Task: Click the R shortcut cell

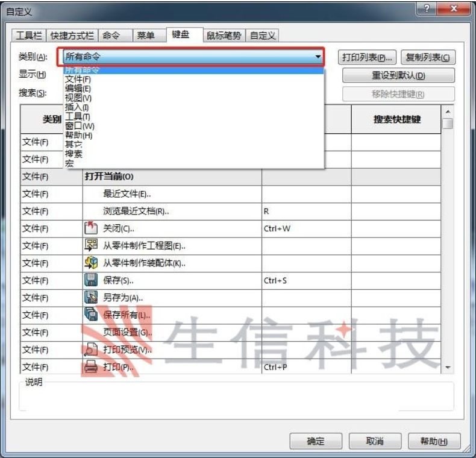Action: (307, 212)
